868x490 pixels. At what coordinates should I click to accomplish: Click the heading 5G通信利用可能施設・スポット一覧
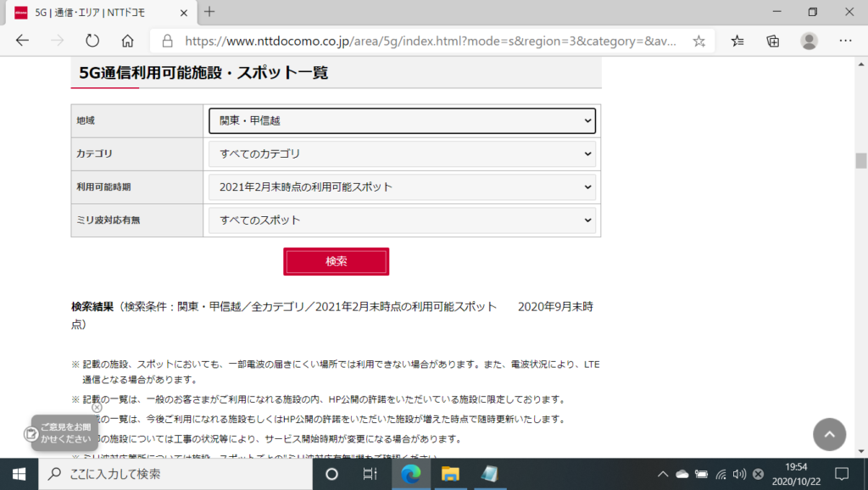[203, 73]
